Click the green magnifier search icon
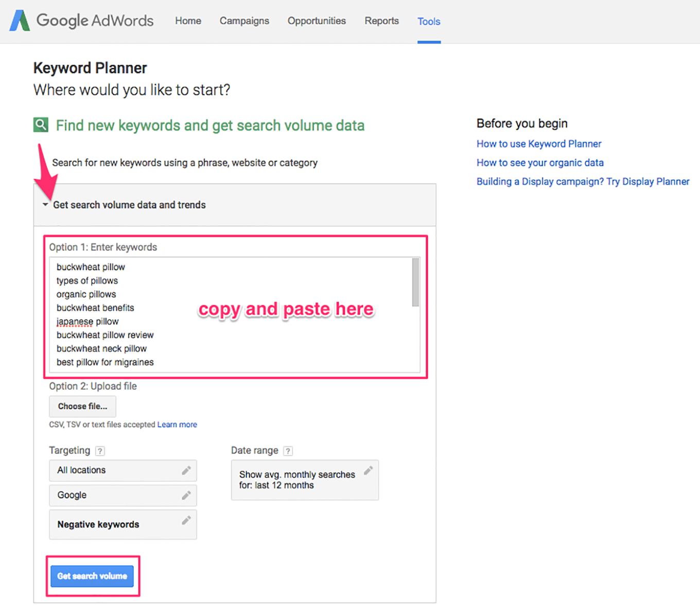Screen dimensions: 700x613 pyautogui.click(x=41, y=125)
